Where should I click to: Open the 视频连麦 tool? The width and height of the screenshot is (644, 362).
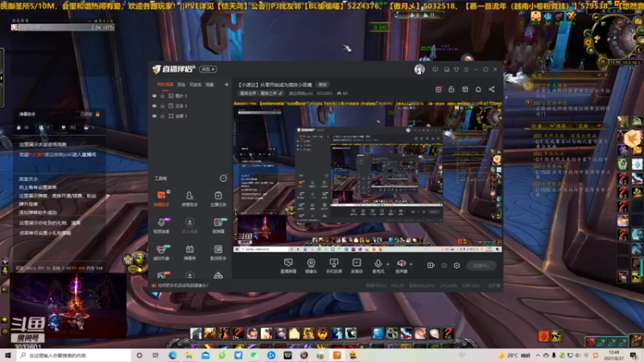[162, 226]
